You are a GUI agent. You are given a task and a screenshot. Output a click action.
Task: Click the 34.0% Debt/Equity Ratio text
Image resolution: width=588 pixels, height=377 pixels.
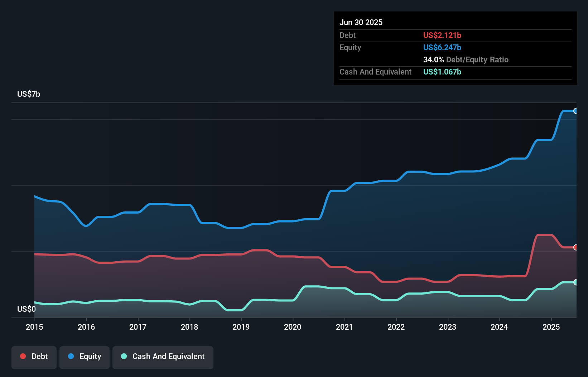(466, 59)
